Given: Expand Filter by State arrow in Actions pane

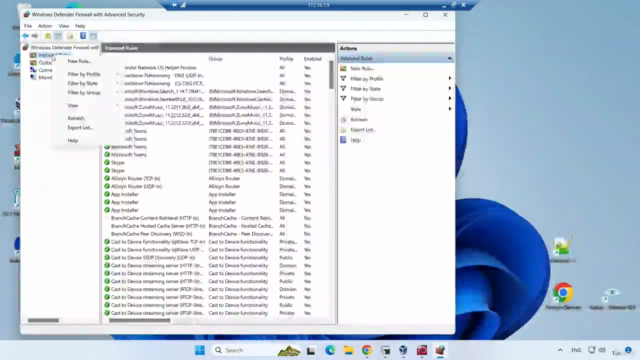Looking at the screenshot, I should click(x=450, y=89).
